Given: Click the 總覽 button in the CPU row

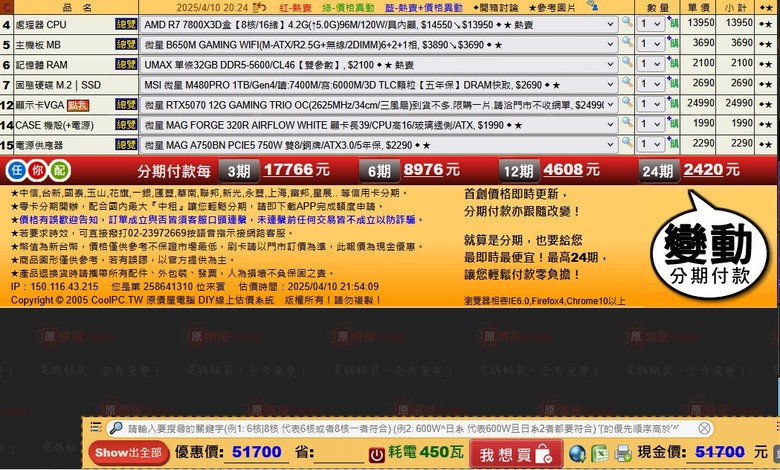Looking at the screenshot, I should click(126, 24).
